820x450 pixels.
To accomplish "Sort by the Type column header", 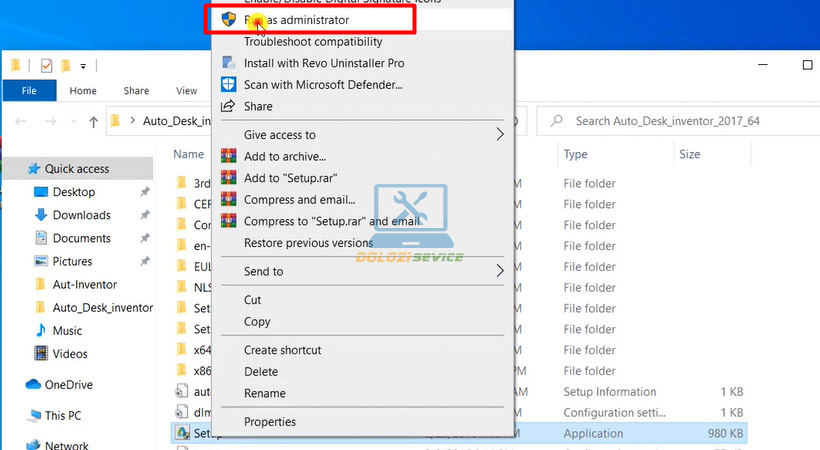I will click(575, 154).
